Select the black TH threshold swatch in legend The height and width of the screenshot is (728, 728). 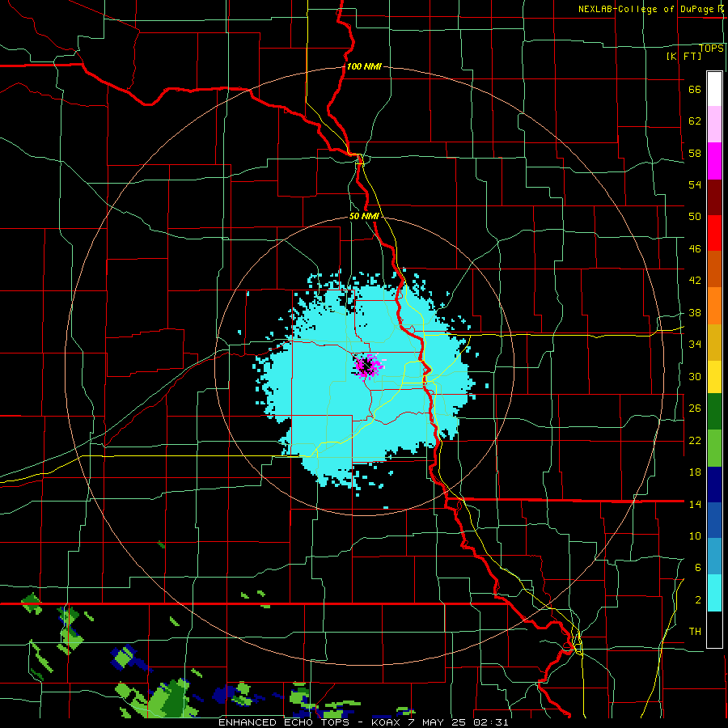coord(714,629)
